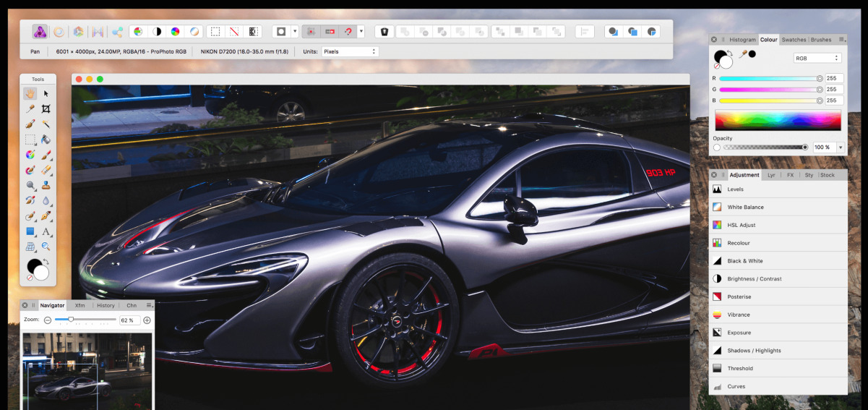Open the snapping options dropdown arrow
The height and width of the screenshot is (410, 868).
click(361, 32)
